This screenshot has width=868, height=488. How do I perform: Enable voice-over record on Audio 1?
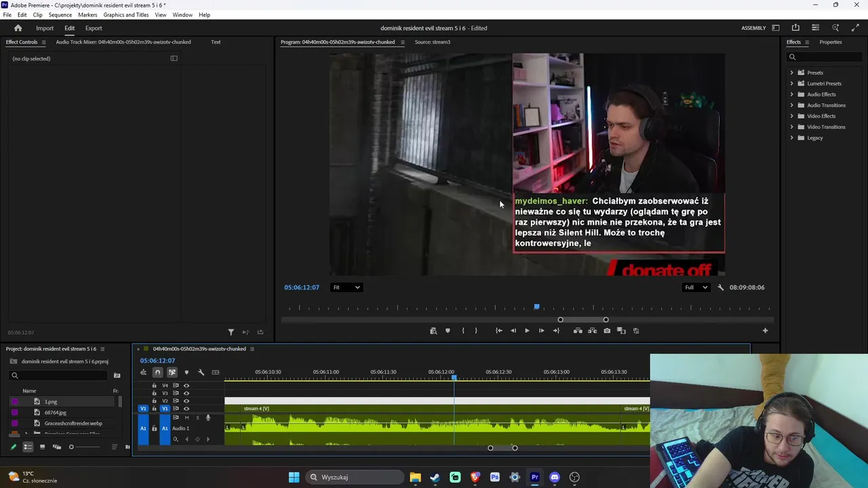208,418
